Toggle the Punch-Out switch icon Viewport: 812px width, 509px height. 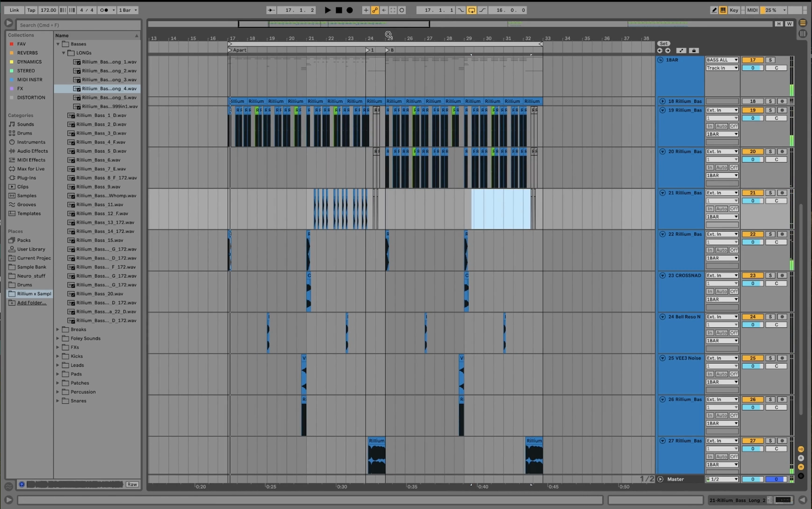coord(482,10)
